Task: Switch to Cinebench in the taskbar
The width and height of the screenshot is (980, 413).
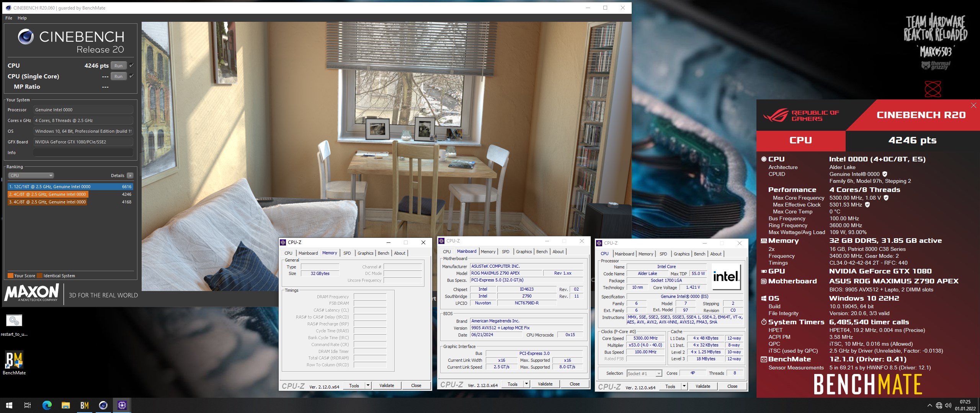Action: (103, 405)
